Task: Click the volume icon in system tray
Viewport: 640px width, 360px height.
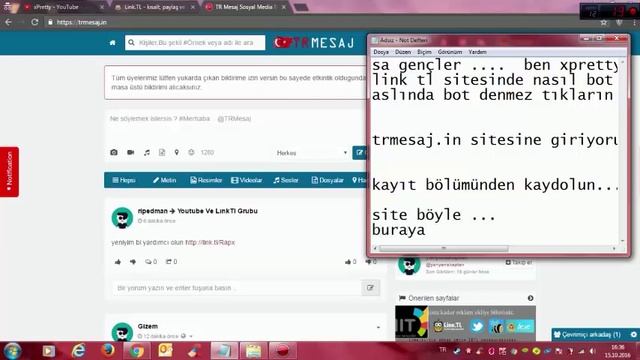Action: click(592, 351)
